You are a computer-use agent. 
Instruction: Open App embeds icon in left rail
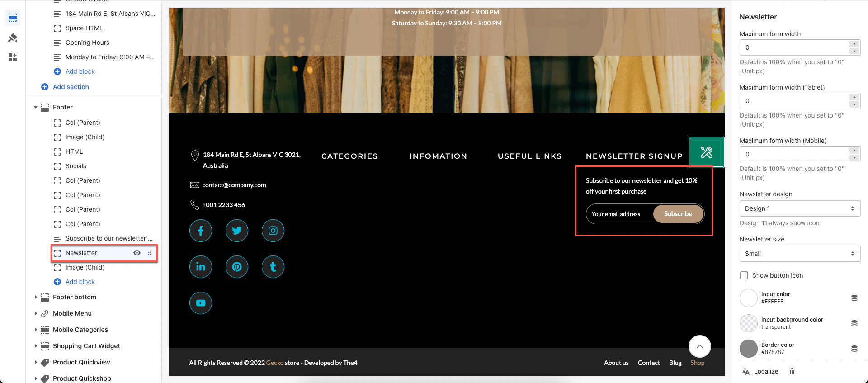click(x=13, y=57)
